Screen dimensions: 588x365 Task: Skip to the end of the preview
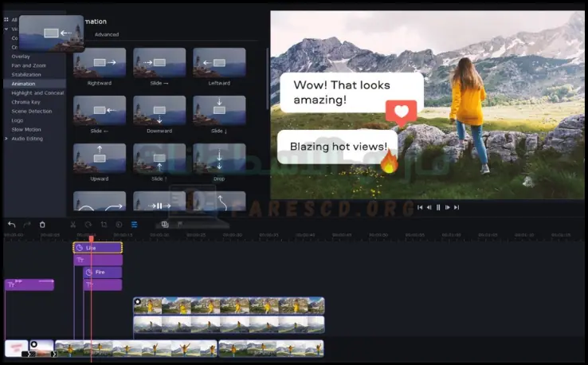click(x=457, y=207)
